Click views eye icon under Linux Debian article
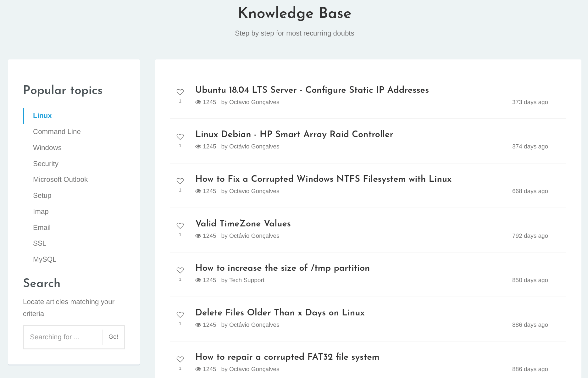The width and height of the screenshot is (588, 378). click(198, 147)
